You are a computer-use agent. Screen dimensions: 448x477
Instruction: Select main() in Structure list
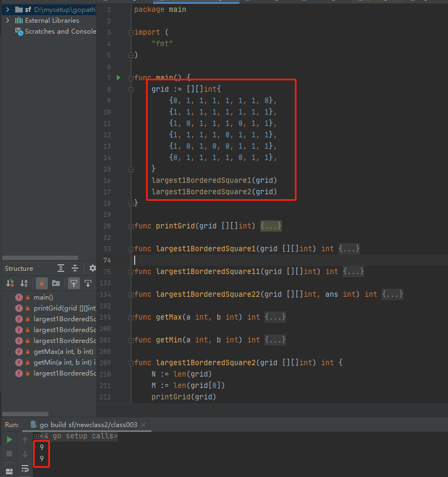tap(43, 297)
